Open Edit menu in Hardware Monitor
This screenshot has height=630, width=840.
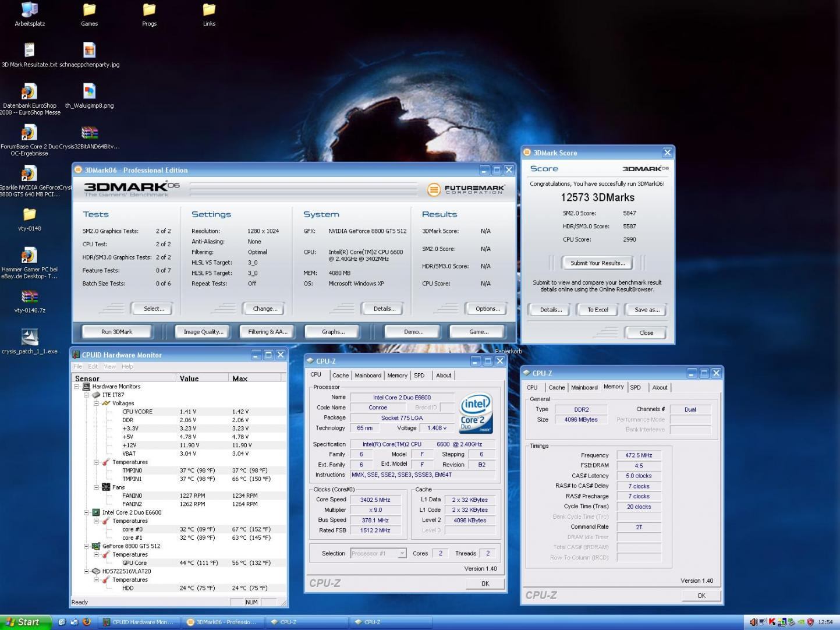coord(93,367)
